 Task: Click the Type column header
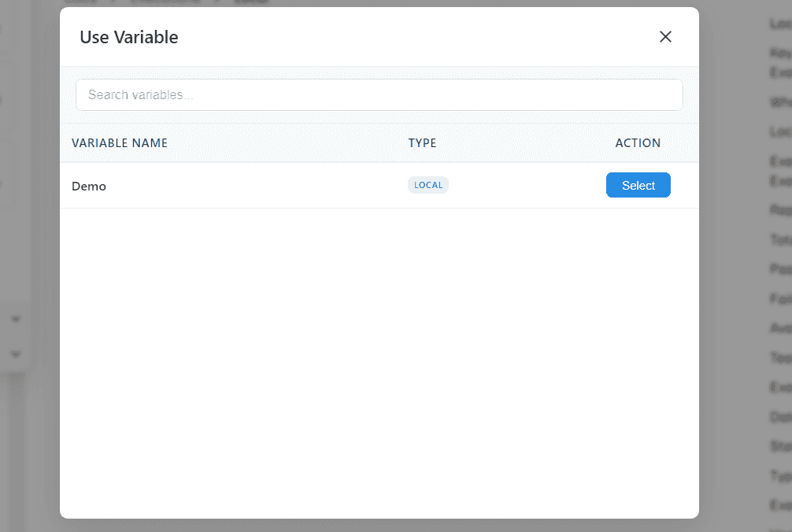click(x=422, y=143)
